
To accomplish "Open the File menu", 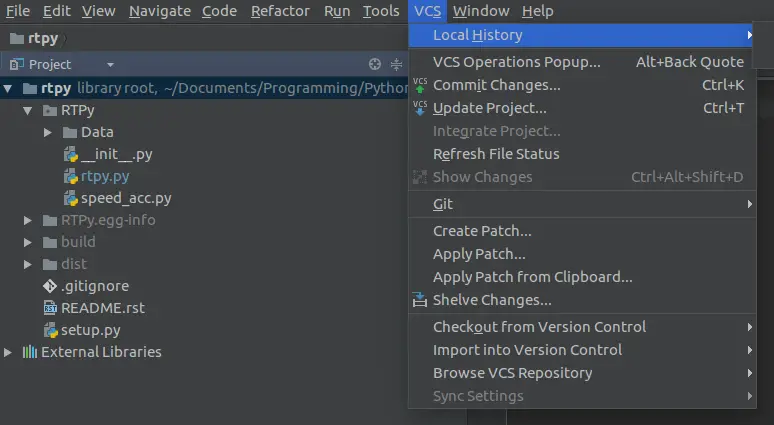I will click(18, 11).
